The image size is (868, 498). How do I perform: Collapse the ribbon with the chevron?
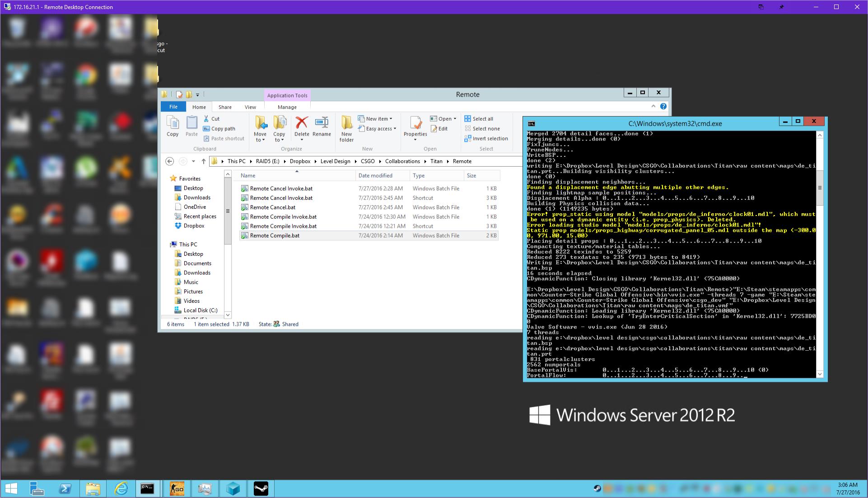tap(653, 106)
